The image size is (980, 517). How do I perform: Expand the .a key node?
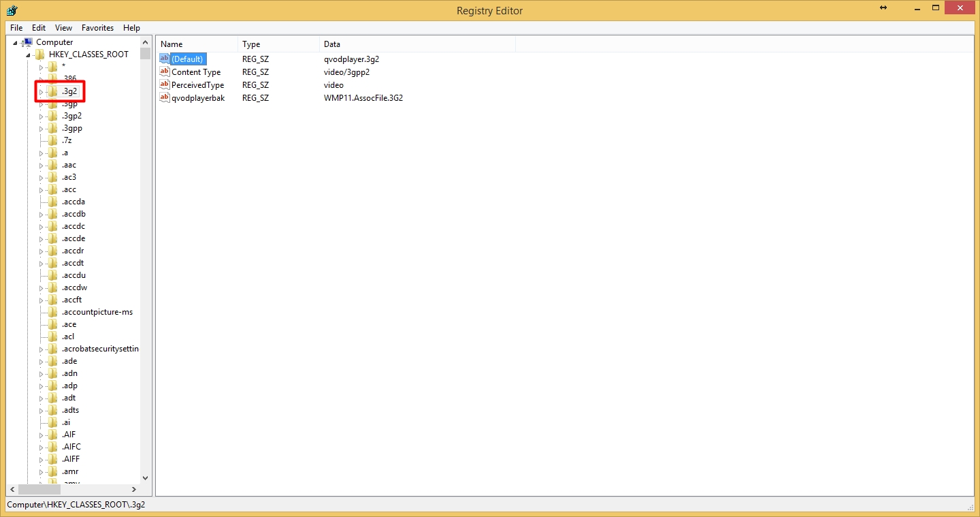(41, 153)
